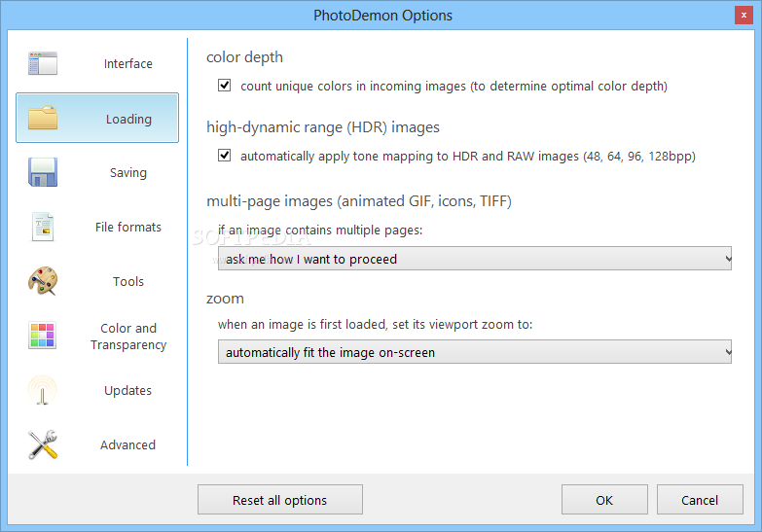
Task: Click the Interface window icon
Action: coord(43,63)
